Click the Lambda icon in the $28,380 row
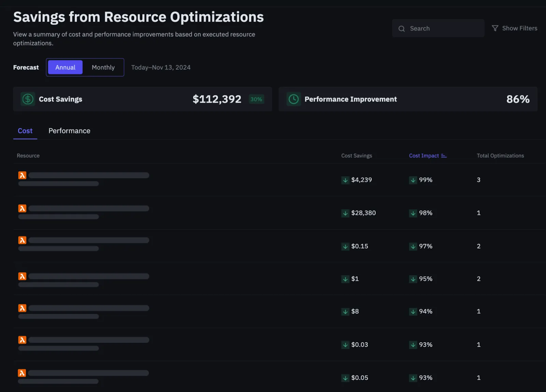The image size is (546, 392). (x=22, y=208)
